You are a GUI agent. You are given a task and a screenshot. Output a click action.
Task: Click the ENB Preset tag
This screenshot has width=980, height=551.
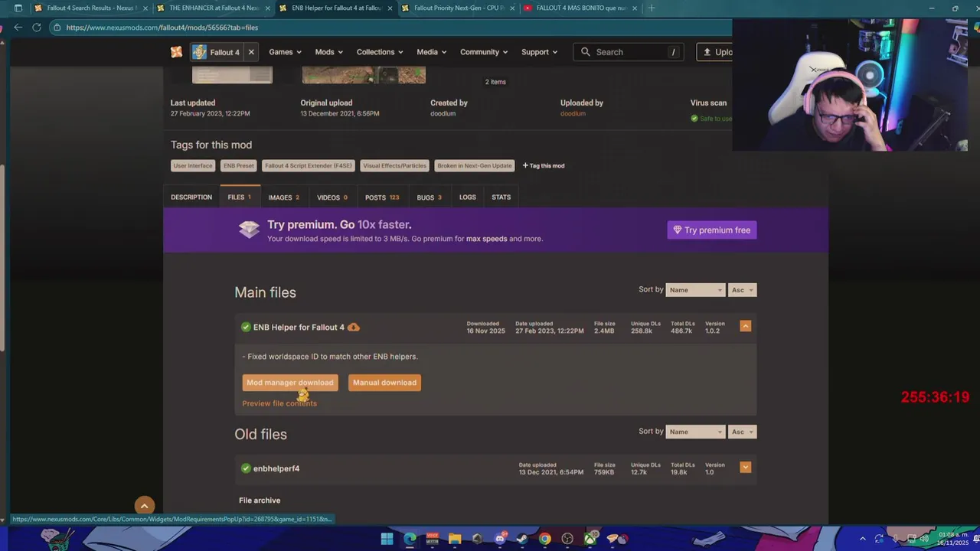click(239, 166)
